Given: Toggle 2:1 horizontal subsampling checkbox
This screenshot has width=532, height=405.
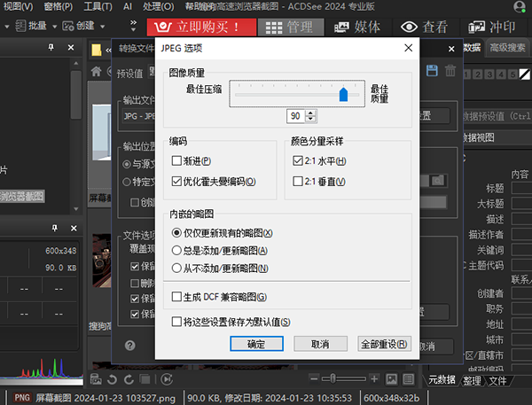Looking at the screenshot, I should coord(298,160).
